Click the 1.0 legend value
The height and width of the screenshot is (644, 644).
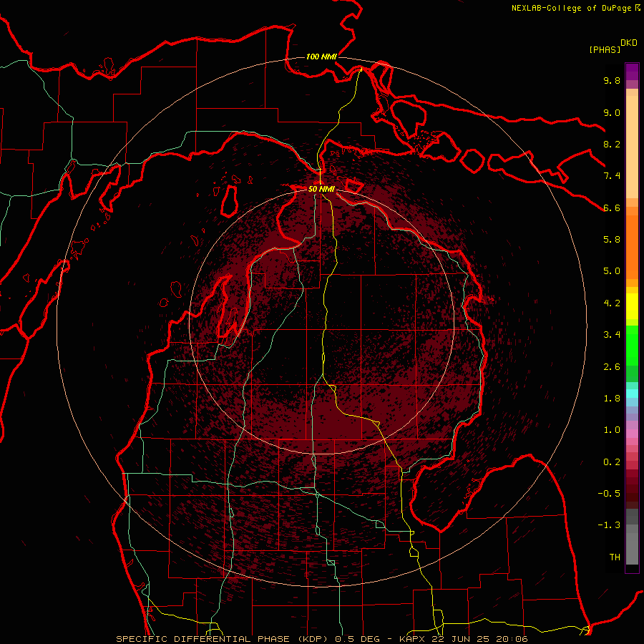[x=612, y=430]
